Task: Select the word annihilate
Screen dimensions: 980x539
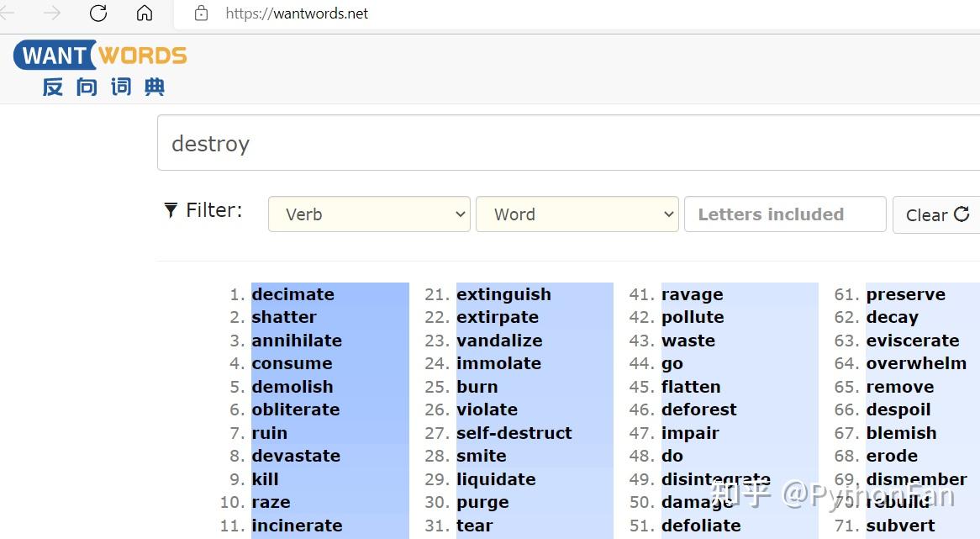Action: [297, 341]
